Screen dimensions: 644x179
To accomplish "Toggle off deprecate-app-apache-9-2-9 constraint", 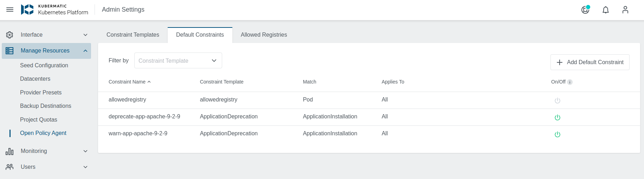I will 558,117.
